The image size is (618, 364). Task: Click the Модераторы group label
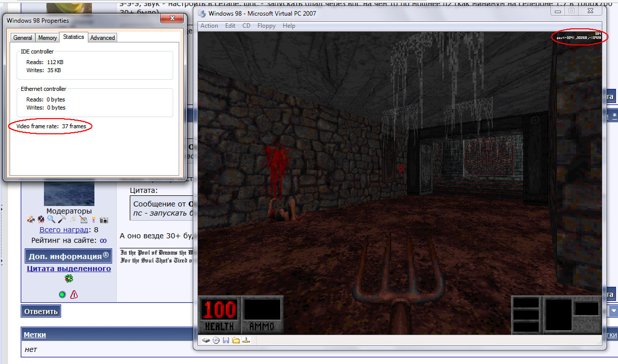click(x=69, y=211)
